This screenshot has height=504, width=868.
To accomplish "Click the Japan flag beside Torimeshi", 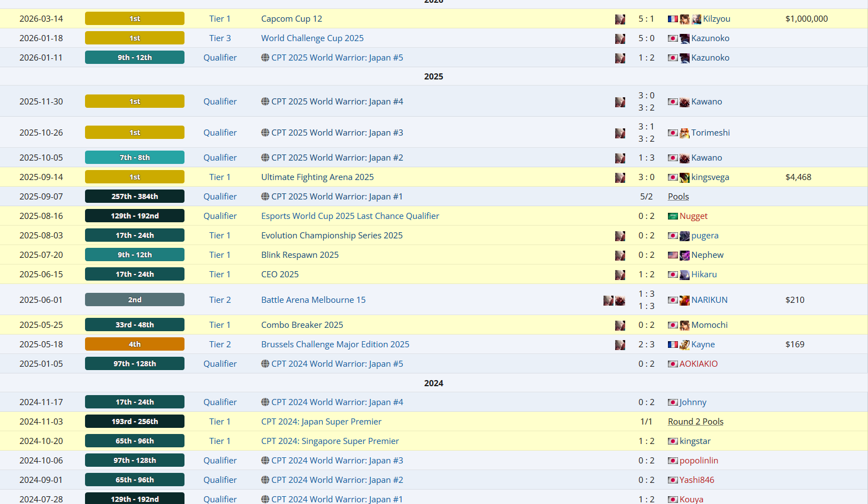I will click(672, 133).
